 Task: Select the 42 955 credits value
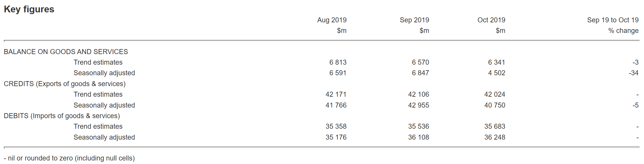point(418,105)
